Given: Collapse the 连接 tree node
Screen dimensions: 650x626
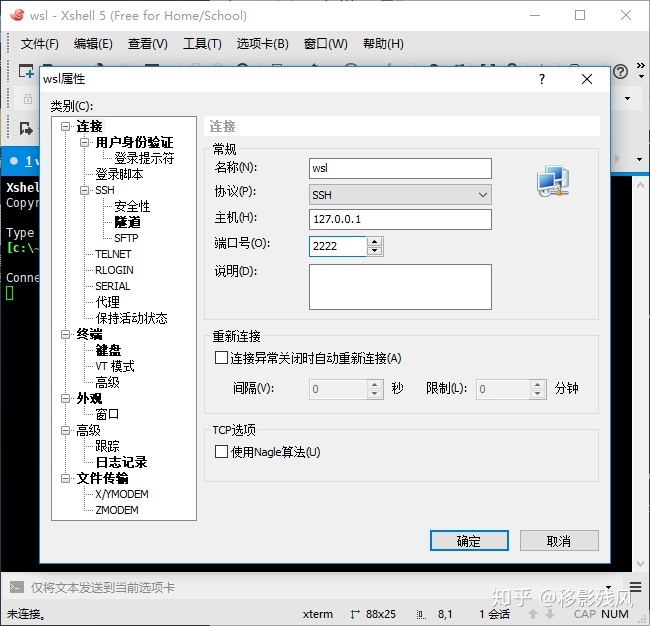Looking at the screenshot, I should click(x=65, y=126).
